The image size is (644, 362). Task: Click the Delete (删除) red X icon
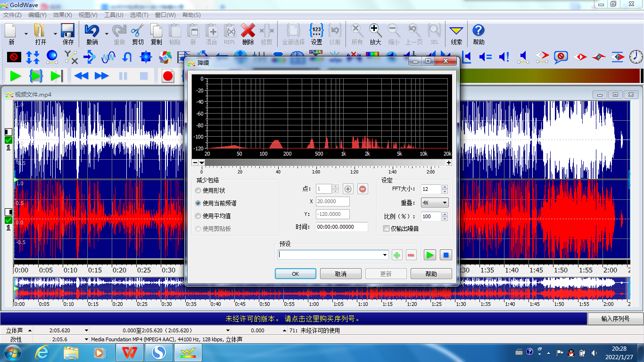248,31
